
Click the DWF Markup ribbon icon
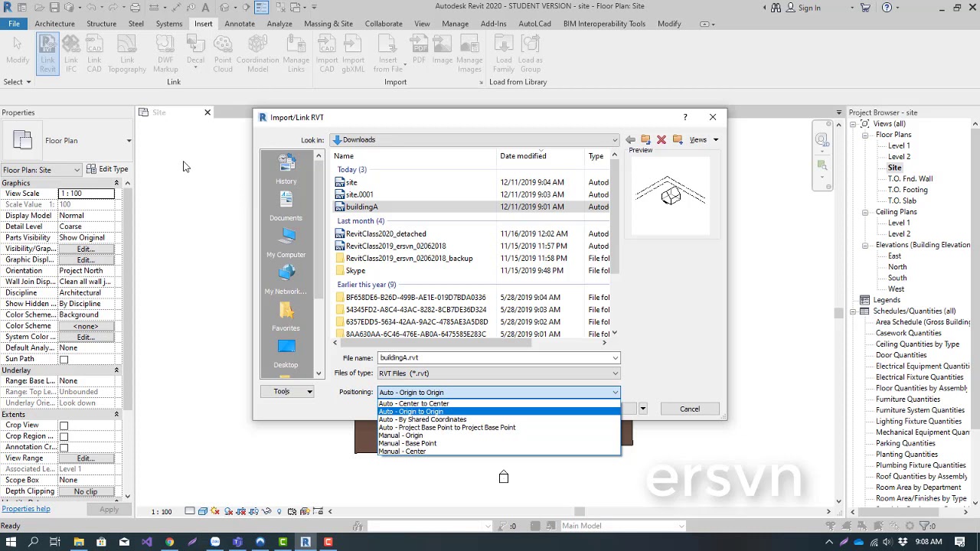[x=165, y=54]
